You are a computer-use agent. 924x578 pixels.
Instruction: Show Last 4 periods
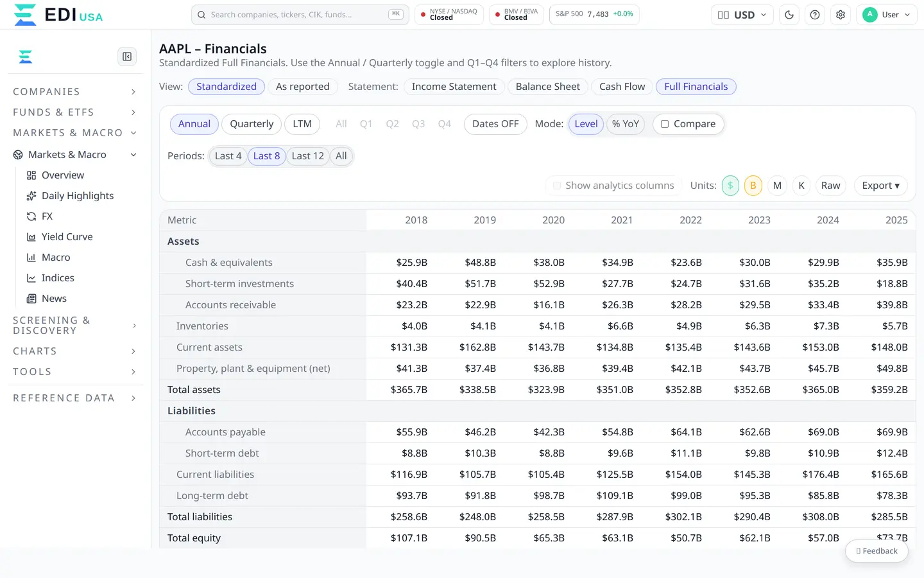(228, 156)
